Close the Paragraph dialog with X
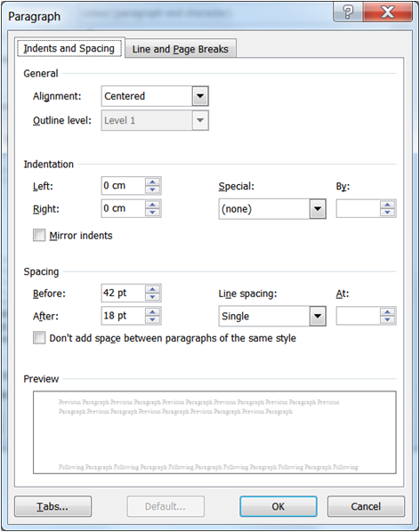Screen dimensions: 420x532 click(388, 12)
